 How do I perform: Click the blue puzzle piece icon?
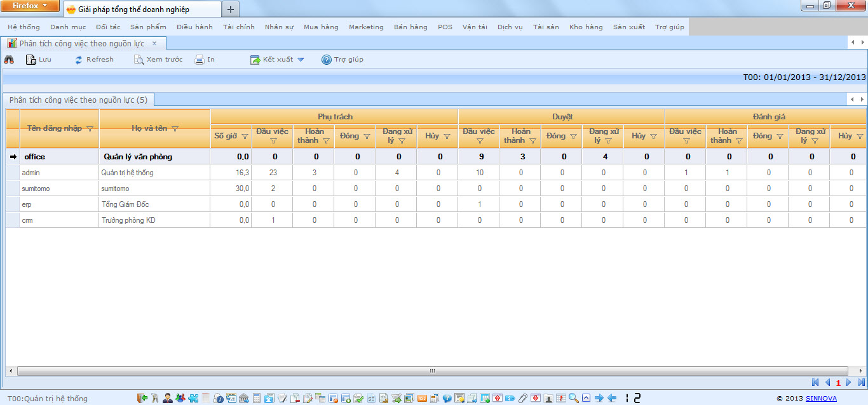pos(193,398)
